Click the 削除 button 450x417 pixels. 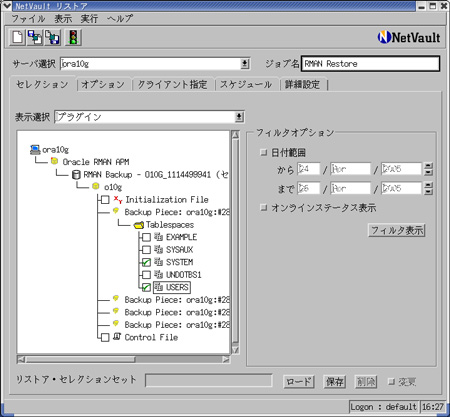[366, 381]
